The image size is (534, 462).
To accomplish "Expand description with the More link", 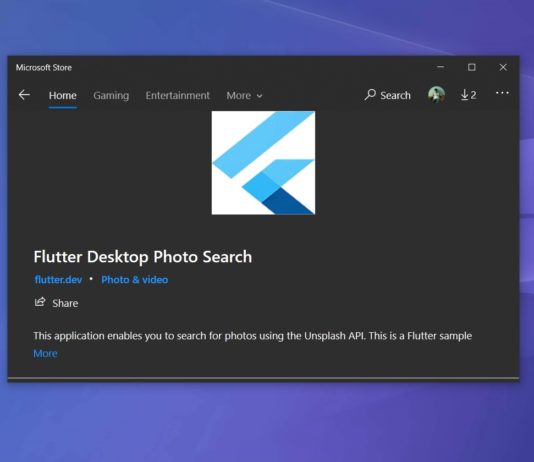I will click(45, 353).
